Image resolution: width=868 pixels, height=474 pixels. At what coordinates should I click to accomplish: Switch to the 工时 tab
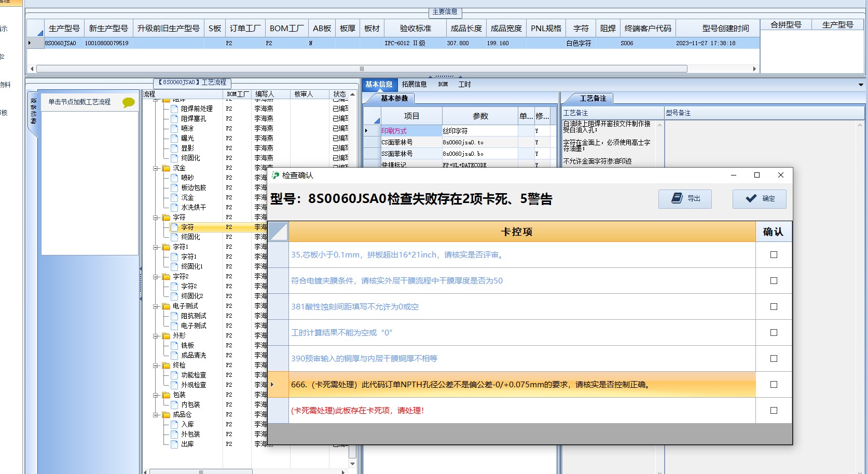[x=464, y=85]
